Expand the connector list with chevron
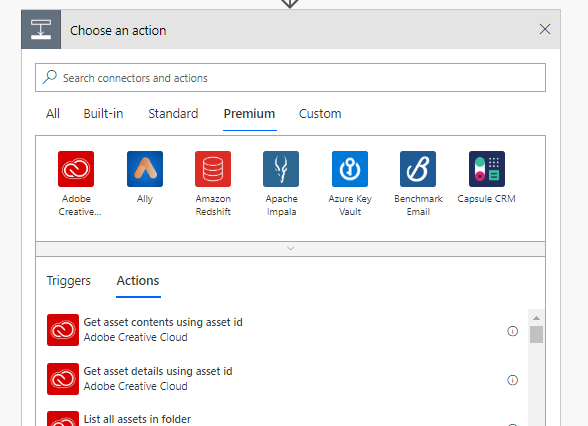 pos(291,249)
